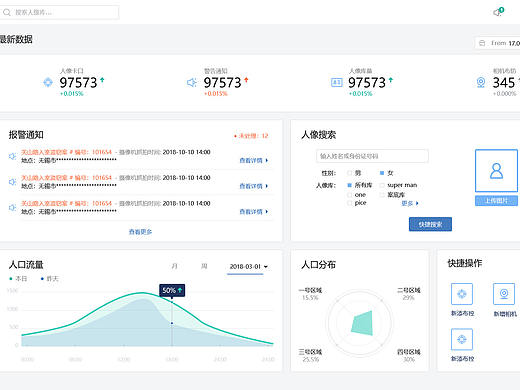Click second-row 新添布控 crosshair quick action icon

462,339
